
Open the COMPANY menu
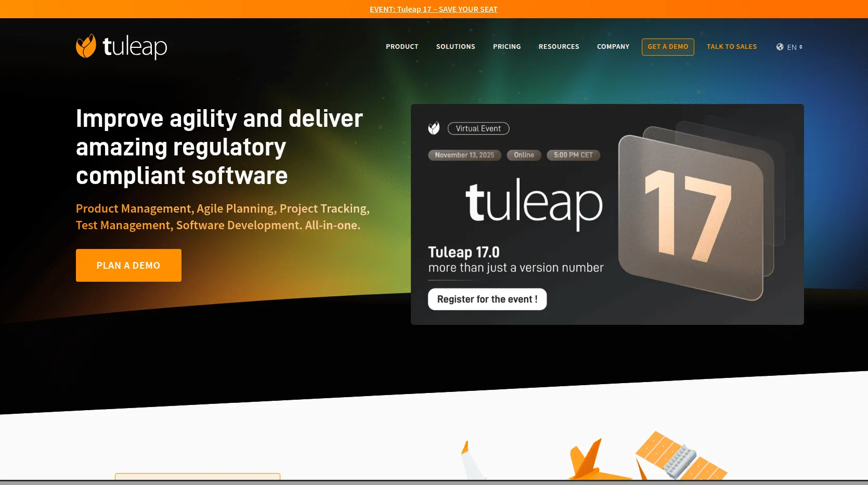tap(613, 47)
